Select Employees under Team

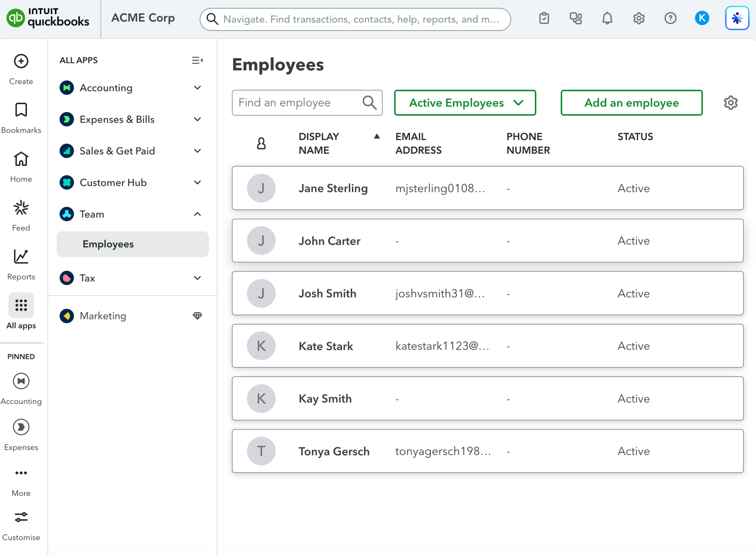click(x=133, y=244)
